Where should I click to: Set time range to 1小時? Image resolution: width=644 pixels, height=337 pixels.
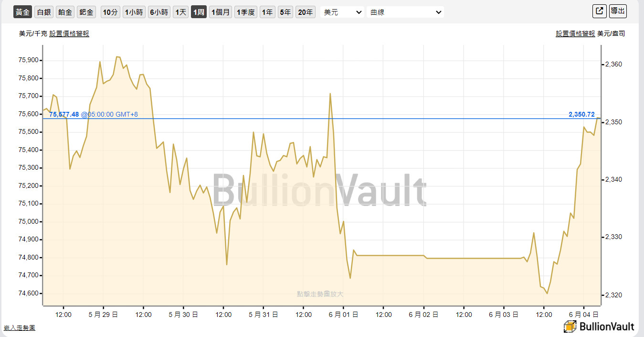tap(134, 12)
